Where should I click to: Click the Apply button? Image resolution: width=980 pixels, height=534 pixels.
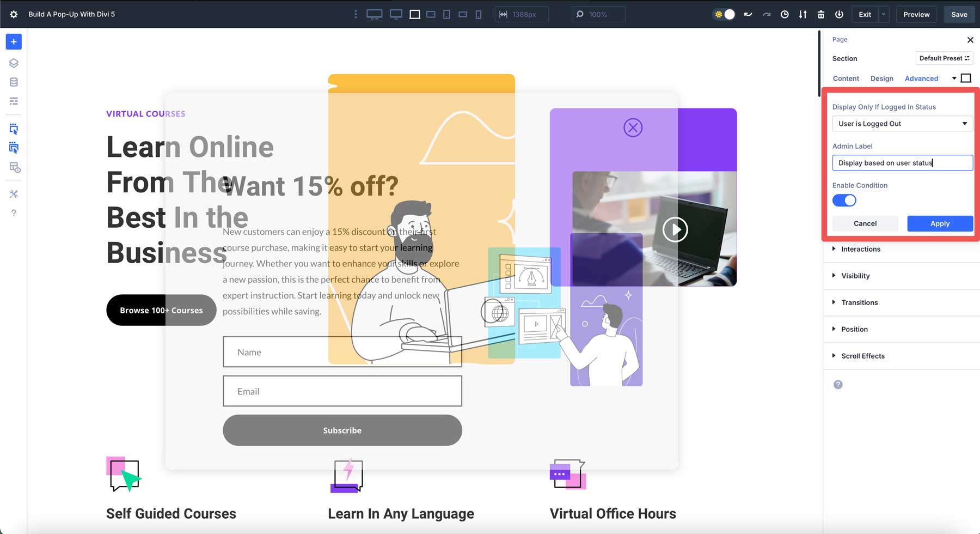(x=940, y=223)
